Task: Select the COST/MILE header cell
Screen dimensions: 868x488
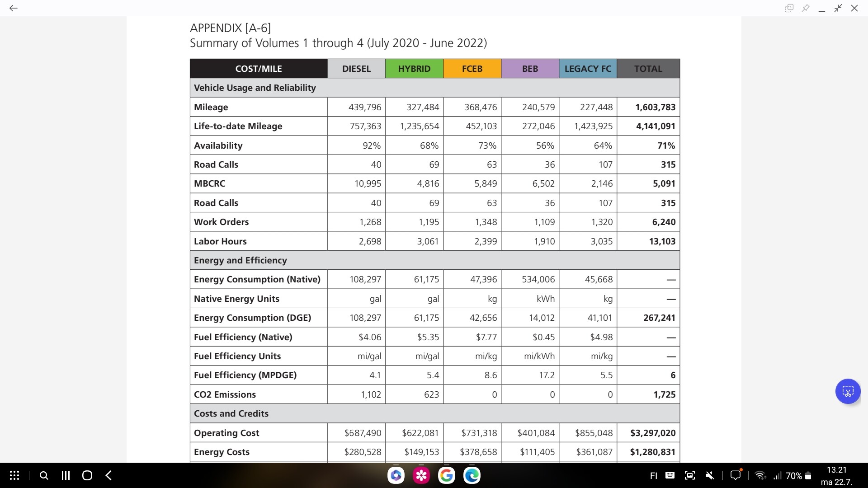Action: point(259,69)
